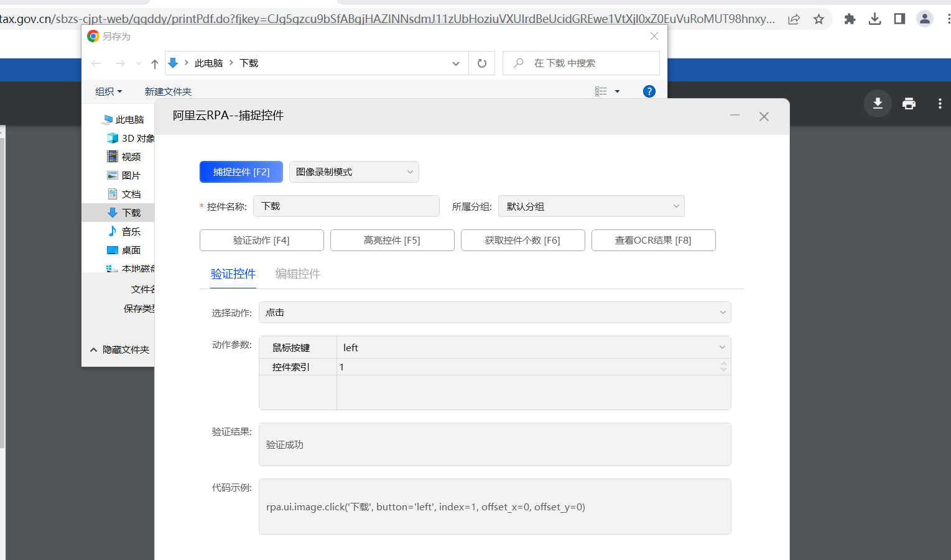Click the Chrome share page icon
Image resolution: width=951 pixels, height=560 pixels.
point(794,19)
